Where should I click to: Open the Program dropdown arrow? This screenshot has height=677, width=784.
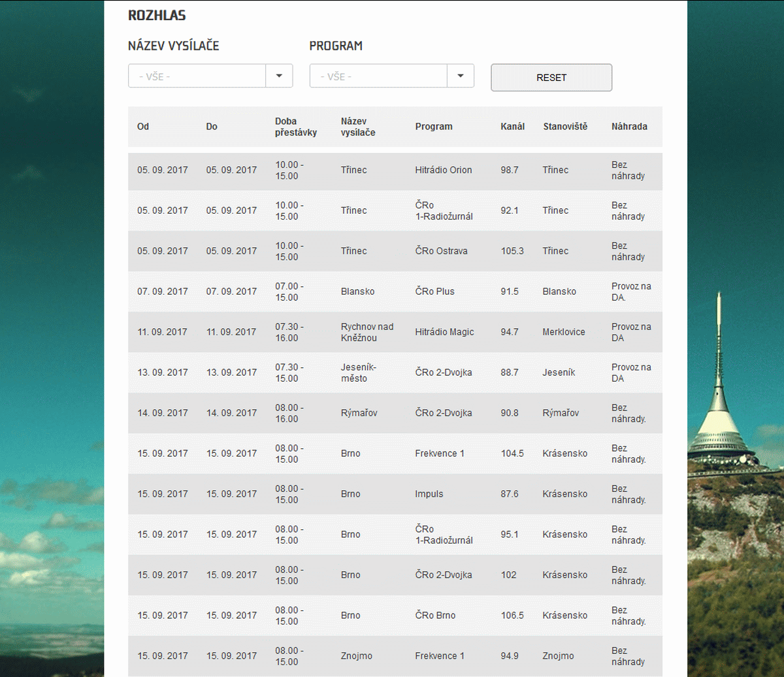(x=461, y=76)
